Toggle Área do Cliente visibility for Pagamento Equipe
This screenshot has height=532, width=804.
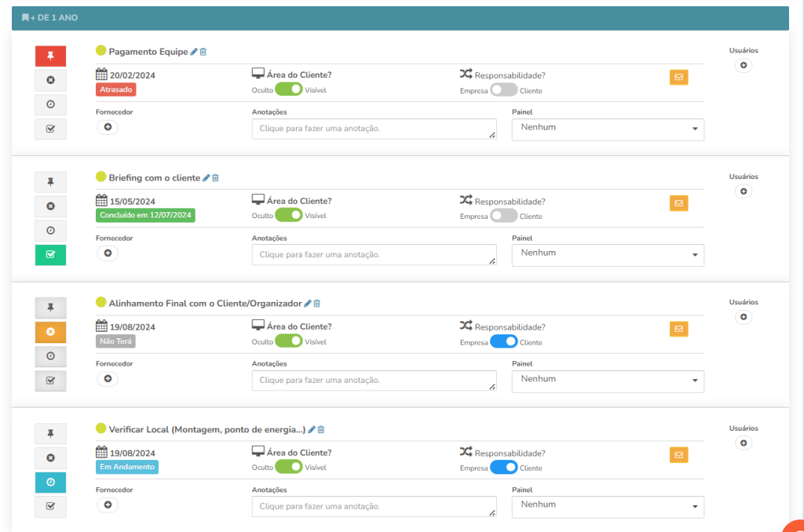coord(288,89)
